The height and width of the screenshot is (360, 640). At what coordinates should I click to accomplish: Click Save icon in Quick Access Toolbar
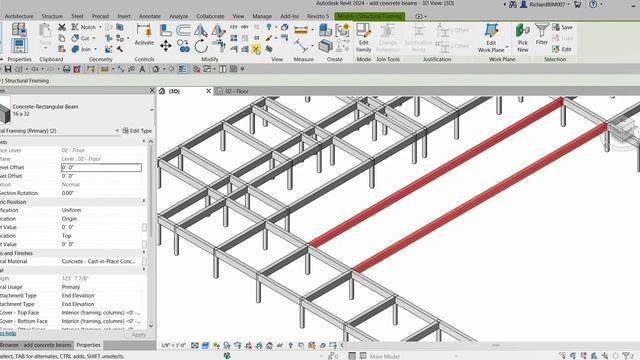(8, 69)
